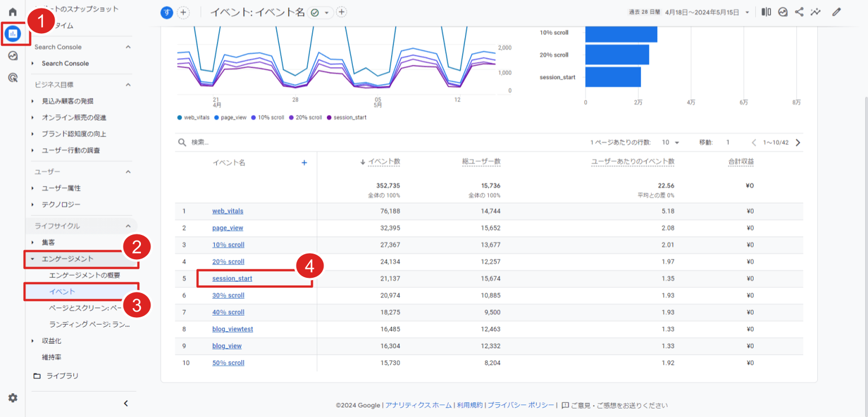Expand the Search Console tree item

click(32, 64)
